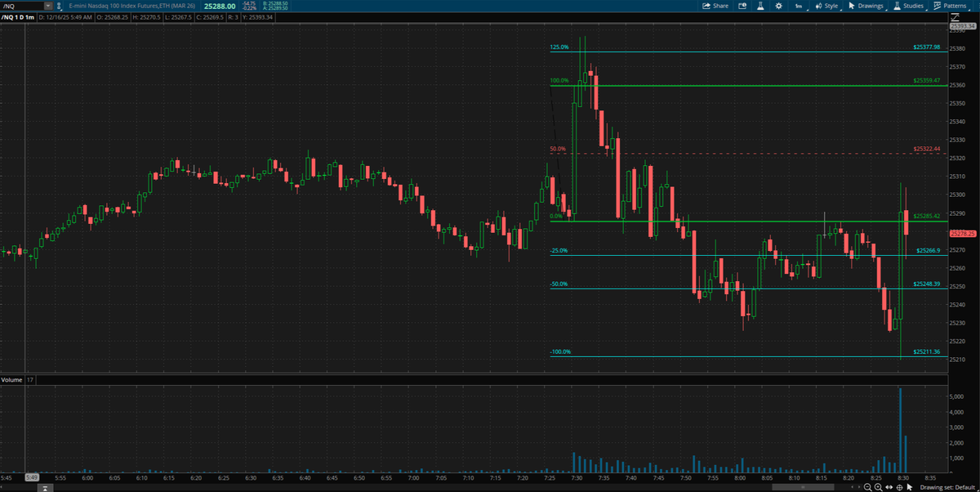Click the scroll right arrow button
The image size is (980, 492).
click(x=859, y=487)
